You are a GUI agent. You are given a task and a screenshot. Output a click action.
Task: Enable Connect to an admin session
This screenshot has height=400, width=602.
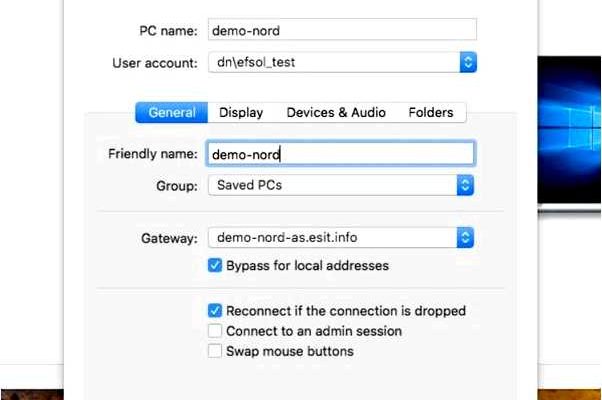215,331
